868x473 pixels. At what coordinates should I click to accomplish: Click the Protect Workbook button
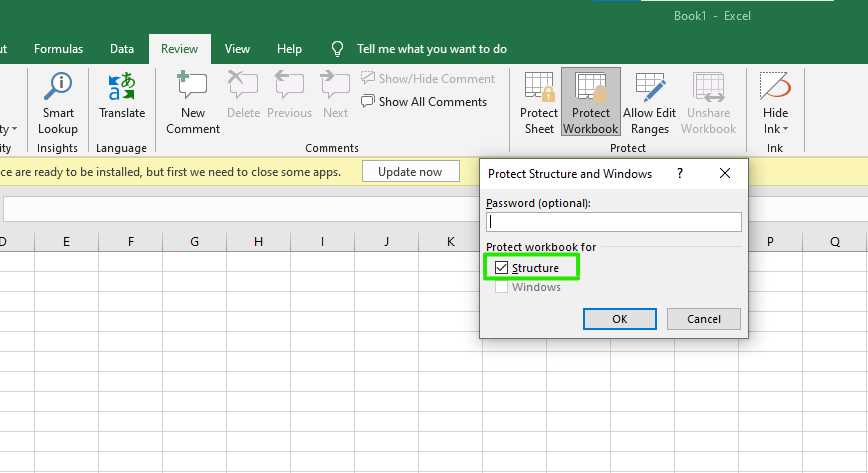coord(591,102)
